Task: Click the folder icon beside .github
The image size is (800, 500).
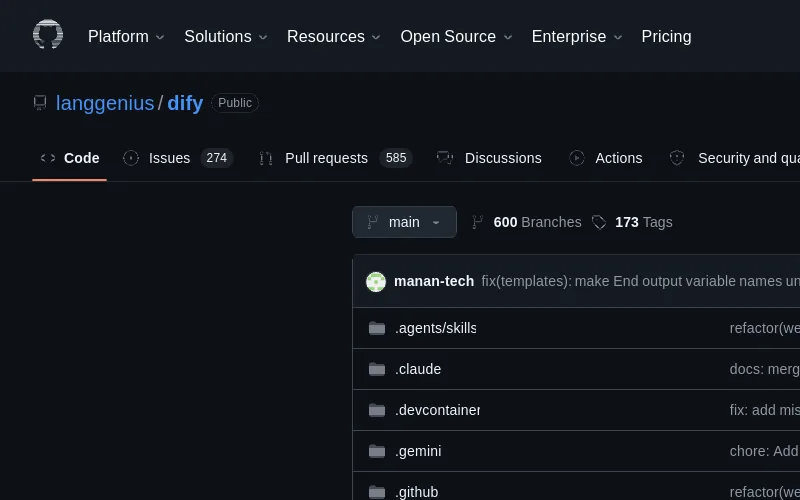Action: pos(377,492)
